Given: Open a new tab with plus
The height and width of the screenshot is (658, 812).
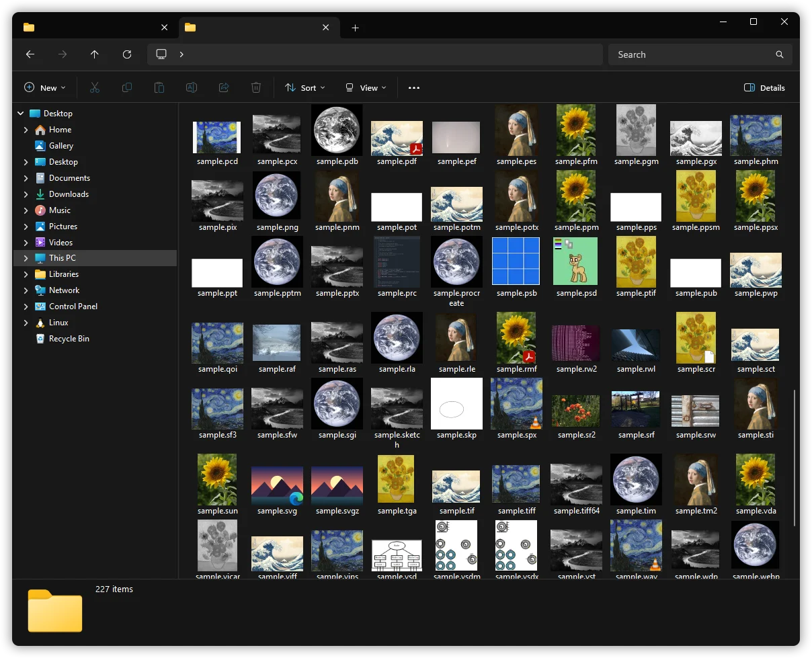Looking at the screenshot, I should pyautogui.click(x=356, y=28).
